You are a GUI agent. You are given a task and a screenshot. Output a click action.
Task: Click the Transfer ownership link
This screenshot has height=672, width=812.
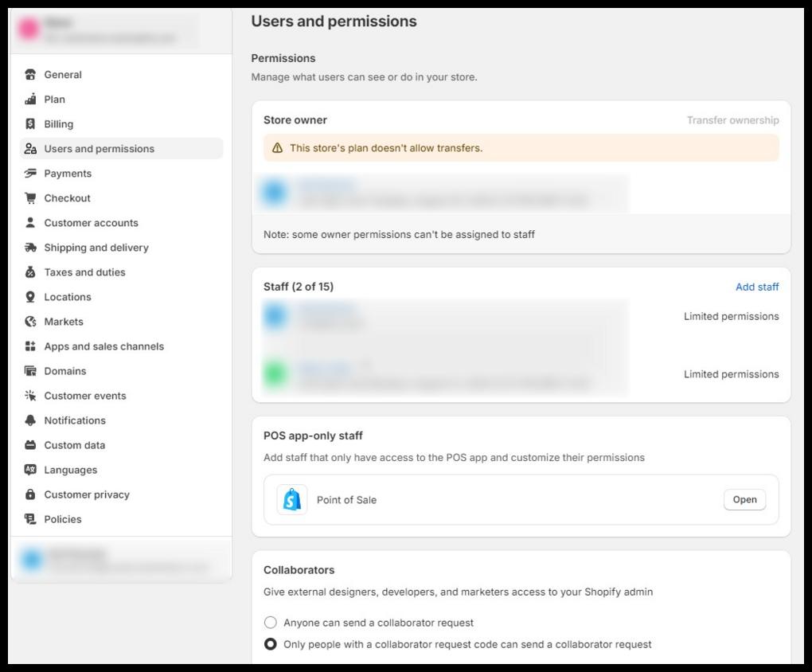click(732, 120)
